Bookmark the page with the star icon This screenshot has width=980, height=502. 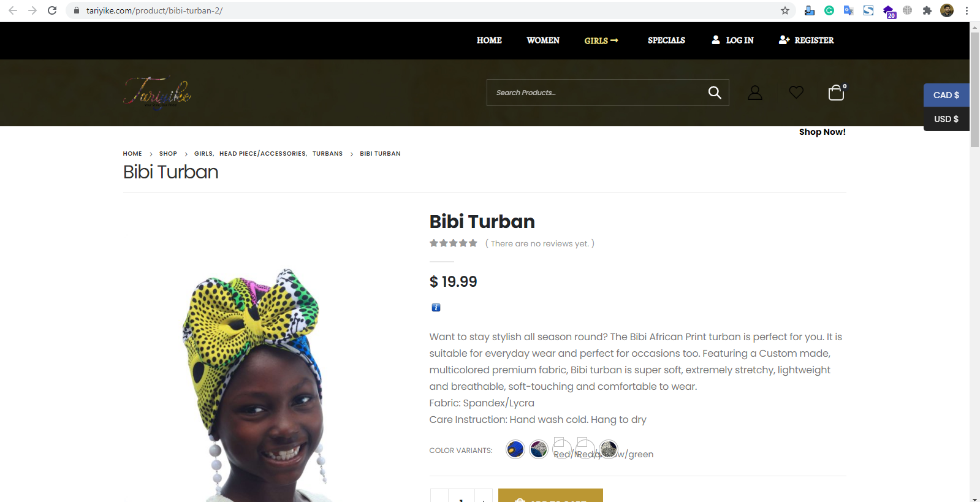tap(785, 10)
